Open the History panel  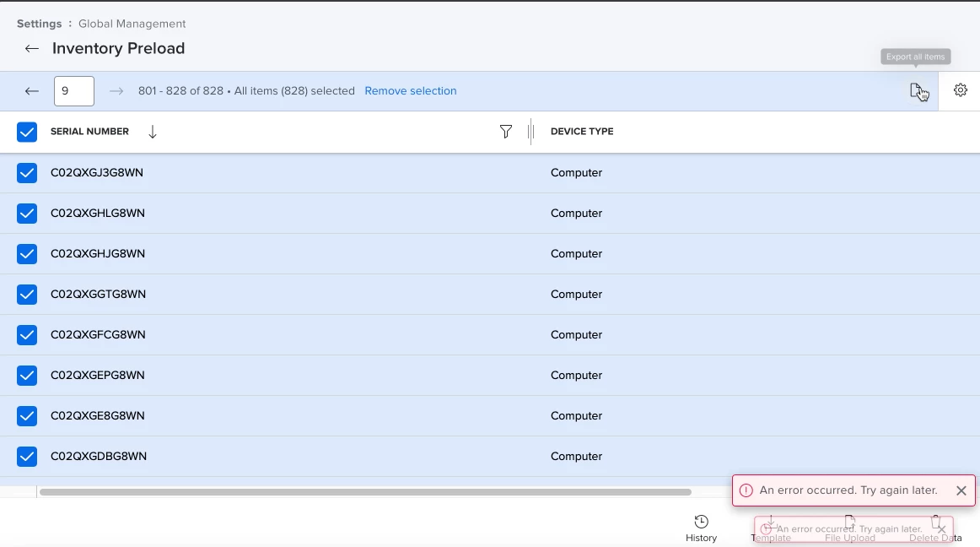click(x=701, y=528)
